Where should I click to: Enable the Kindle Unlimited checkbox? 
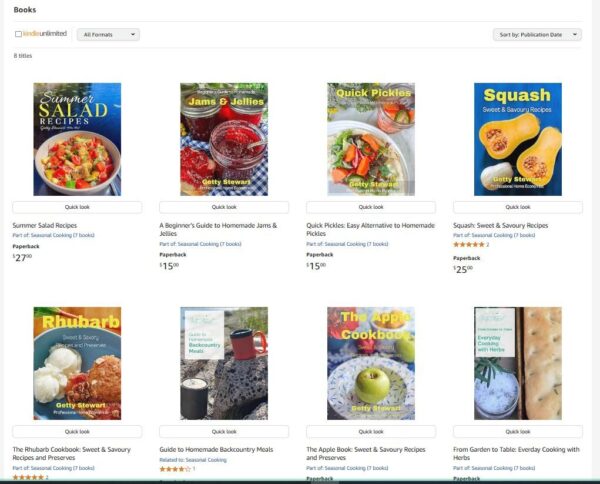(x=18, y=34)
